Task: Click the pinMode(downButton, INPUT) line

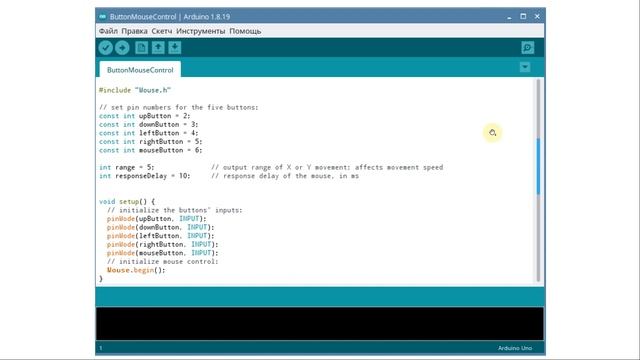Action: pyautogui.click(x=160, y=227)
